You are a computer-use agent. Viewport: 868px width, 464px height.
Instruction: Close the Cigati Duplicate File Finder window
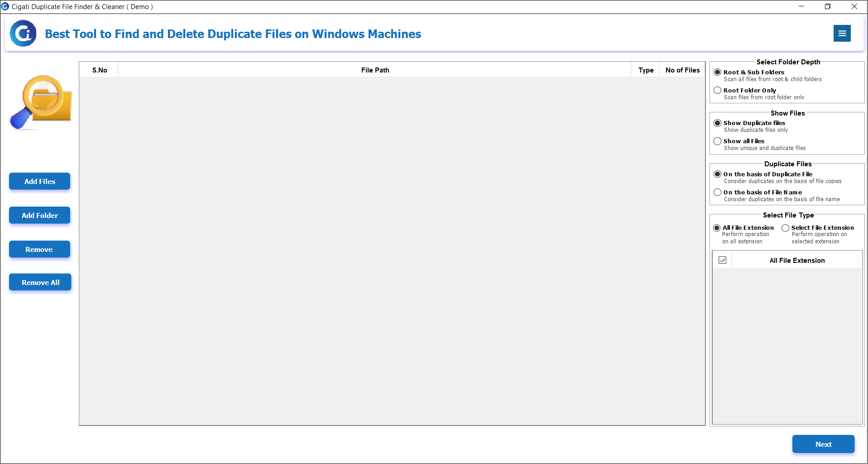(854, 6)
